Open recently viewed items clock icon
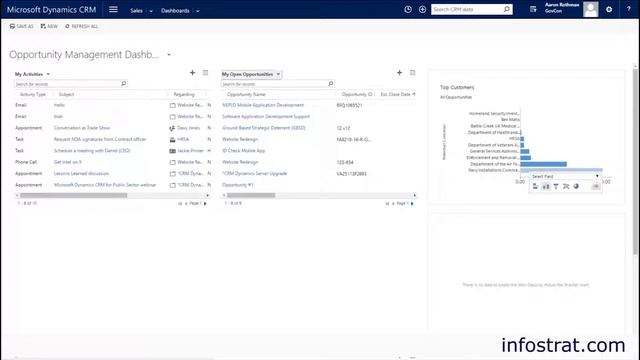 408,9
